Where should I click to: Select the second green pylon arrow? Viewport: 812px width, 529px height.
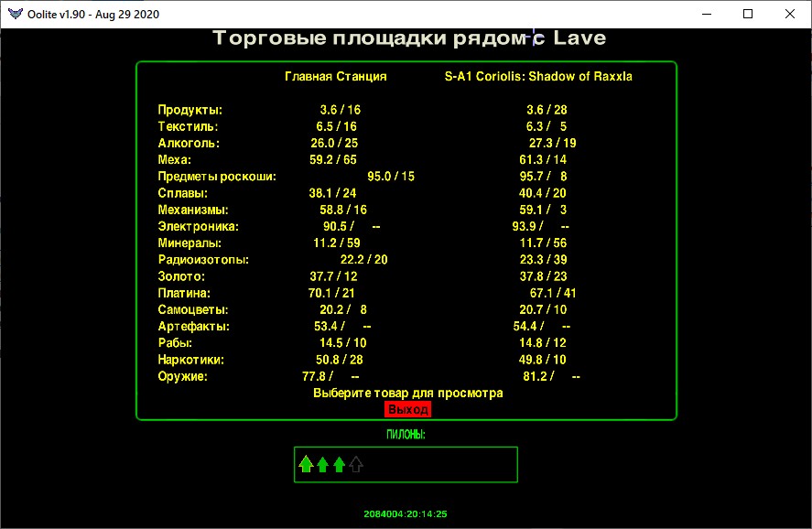(322, 464)
